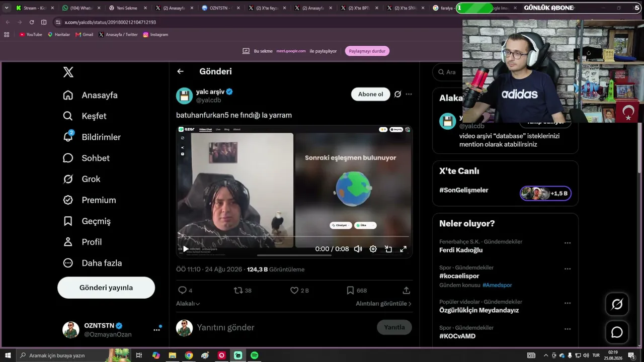Toggle picture-in-picture for the video
Viewport: 644px width, 362px height.
coord(388,249)
